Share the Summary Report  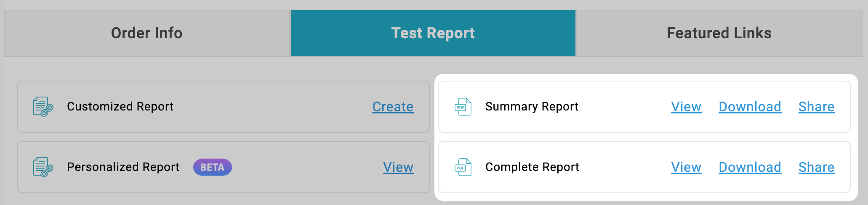pyautogui.click(x=816, y=107)
